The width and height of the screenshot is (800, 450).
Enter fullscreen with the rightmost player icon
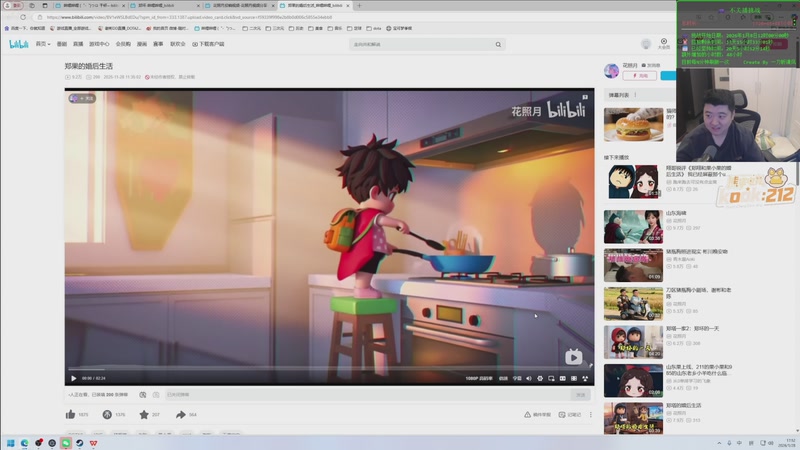[x=585, y=379]
